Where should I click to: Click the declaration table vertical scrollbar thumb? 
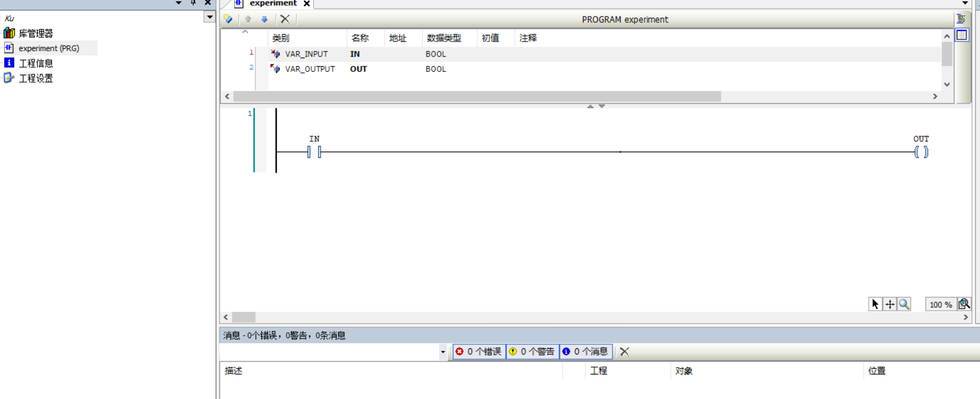[x=947, y=54]
